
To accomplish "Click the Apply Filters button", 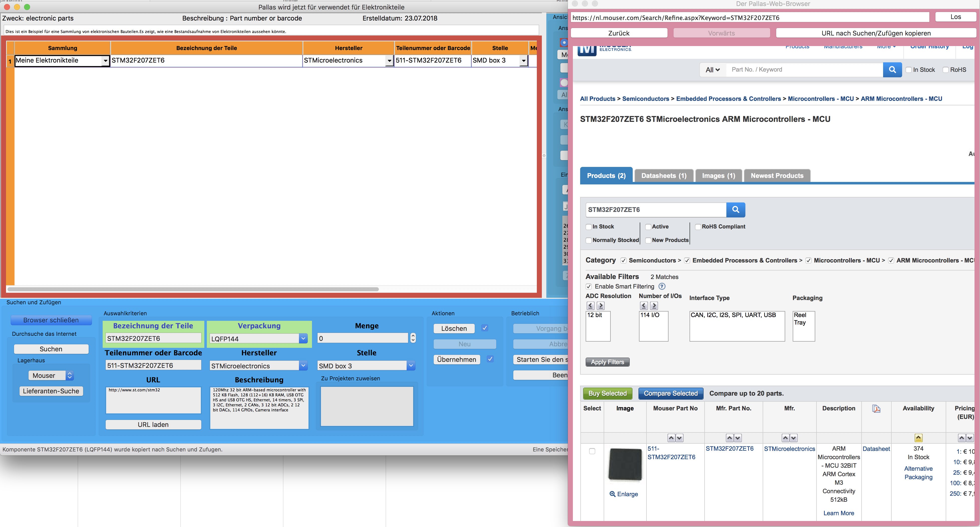I will tap(607, 362).
